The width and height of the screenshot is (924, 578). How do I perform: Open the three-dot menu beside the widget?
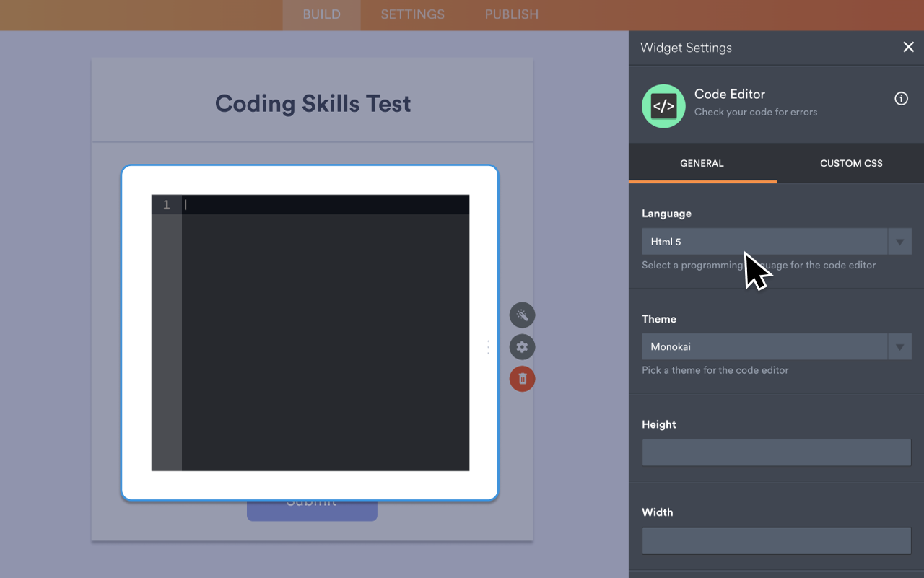click(x=489, y=347)
